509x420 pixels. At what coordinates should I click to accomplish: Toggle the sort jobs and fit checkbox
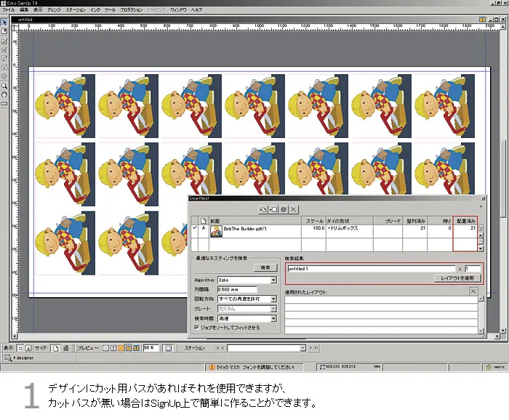[x=196, y=328]
